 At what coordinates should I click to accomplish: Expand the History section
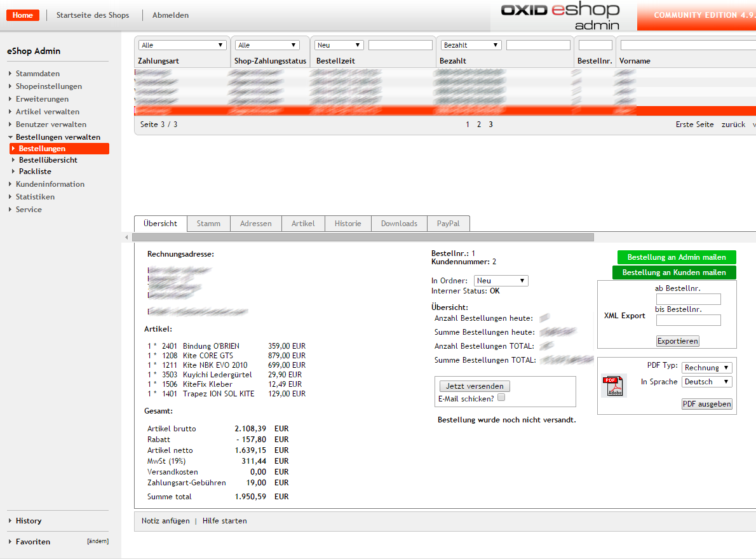[29, 521]
